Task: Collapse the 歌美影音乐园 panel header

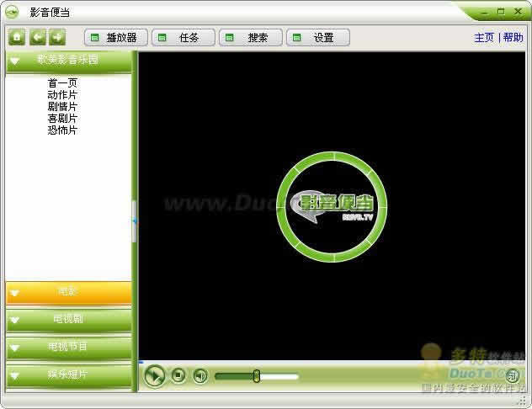Action: [68, 61]
